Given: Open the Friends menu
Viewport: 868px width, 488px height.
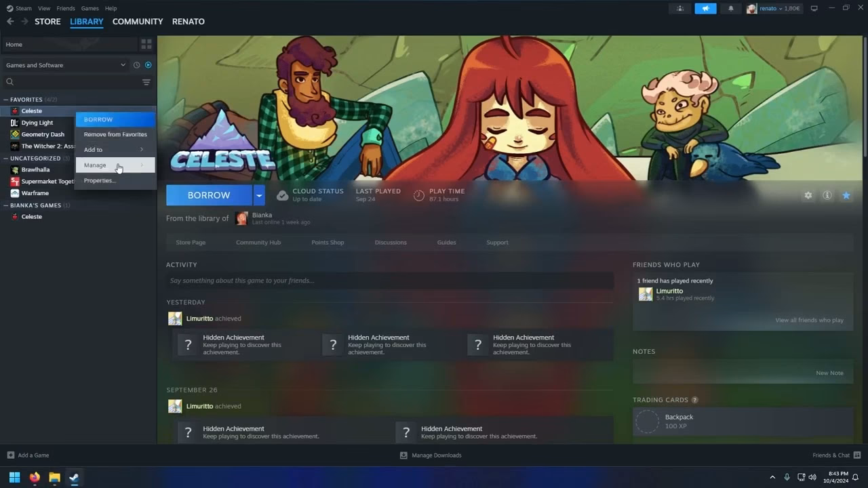Looking at the screenshot, I should (x=66, y=8).
